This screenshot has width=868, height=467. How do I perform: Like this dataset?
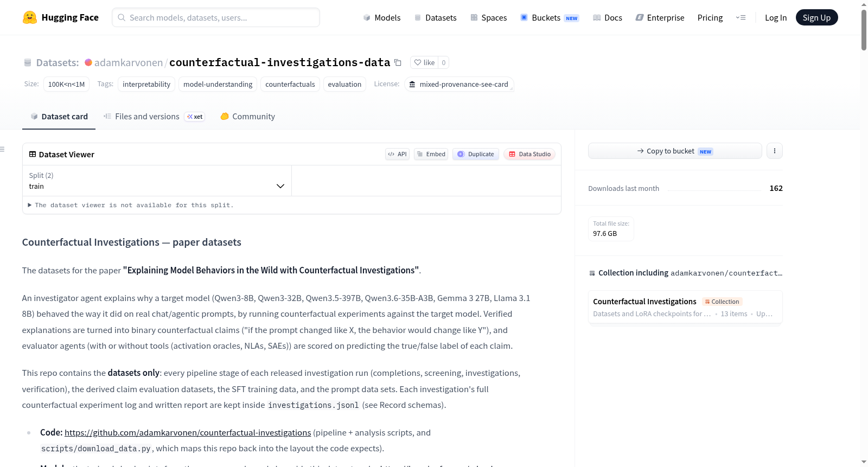click(424, 62)
